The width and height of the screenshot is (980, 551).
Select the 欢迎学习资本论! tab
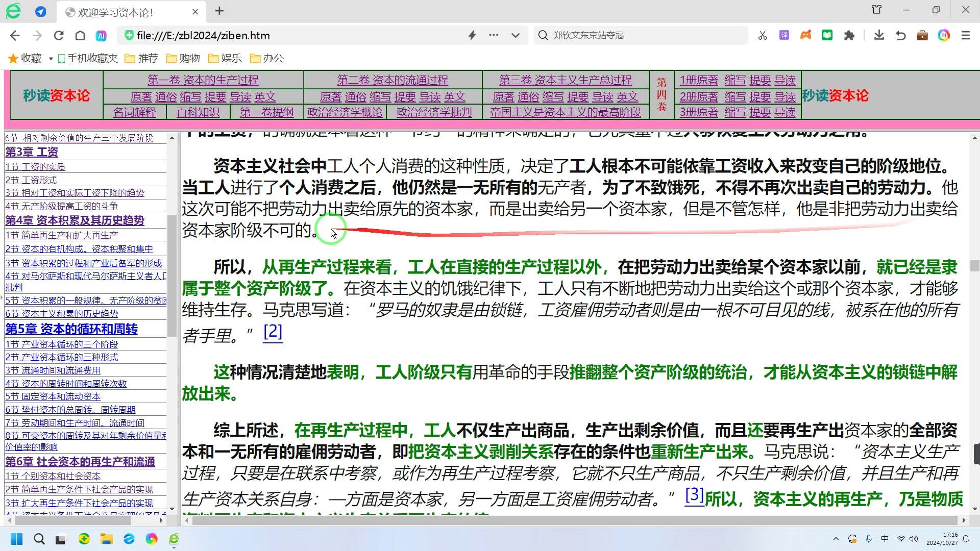tap(130, 12)
